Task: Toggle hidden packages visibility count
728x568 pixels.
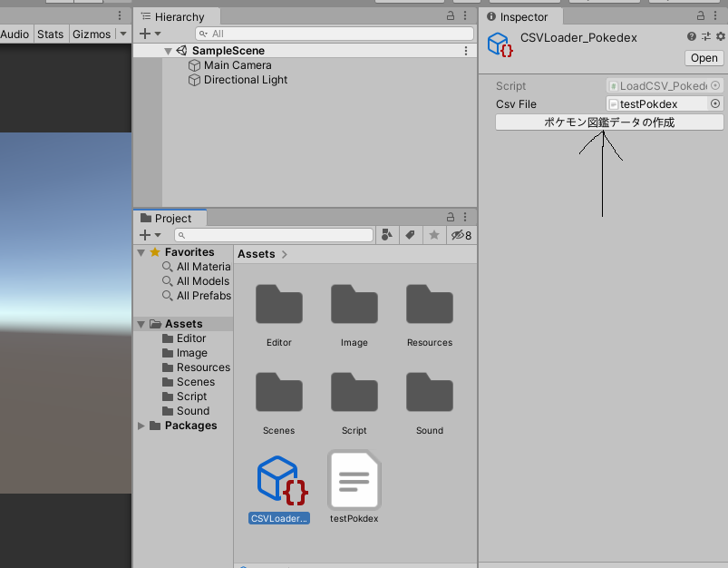Action: 461,235
